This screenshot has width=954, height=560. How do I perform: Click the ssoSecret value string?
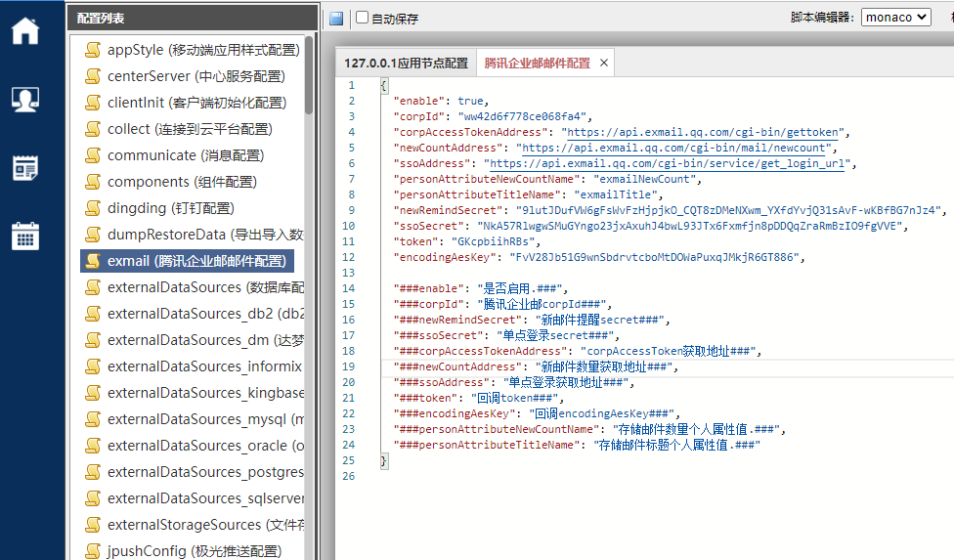pyautogui.click(x=690, y=226)
